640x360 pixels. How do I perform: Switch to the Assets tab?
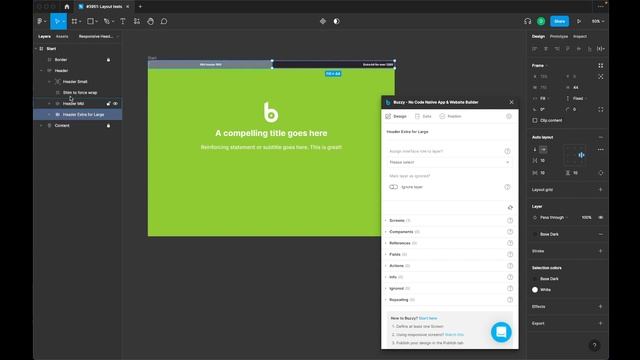pos(62,36)
